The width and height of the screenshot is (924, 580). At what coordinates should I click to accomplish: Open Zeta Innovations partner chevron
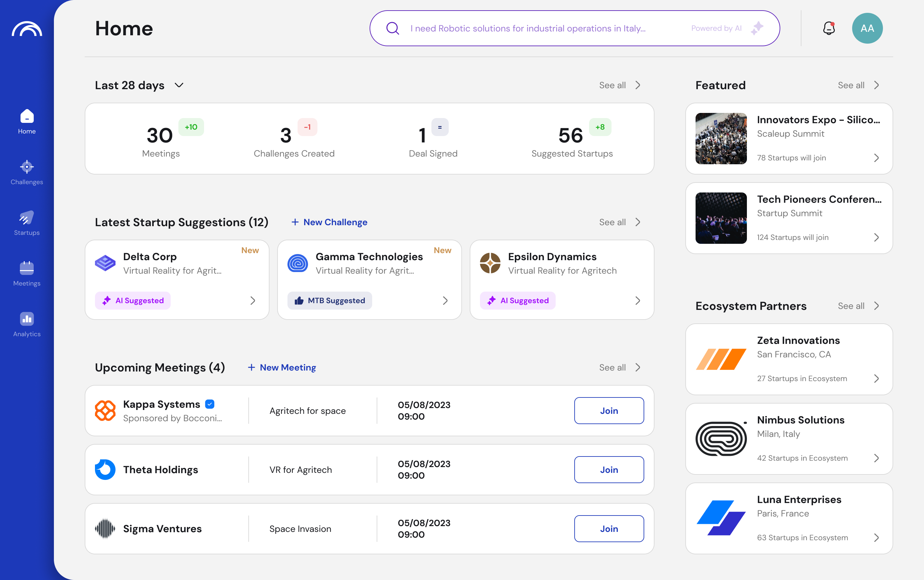click(x=877, y=379)
